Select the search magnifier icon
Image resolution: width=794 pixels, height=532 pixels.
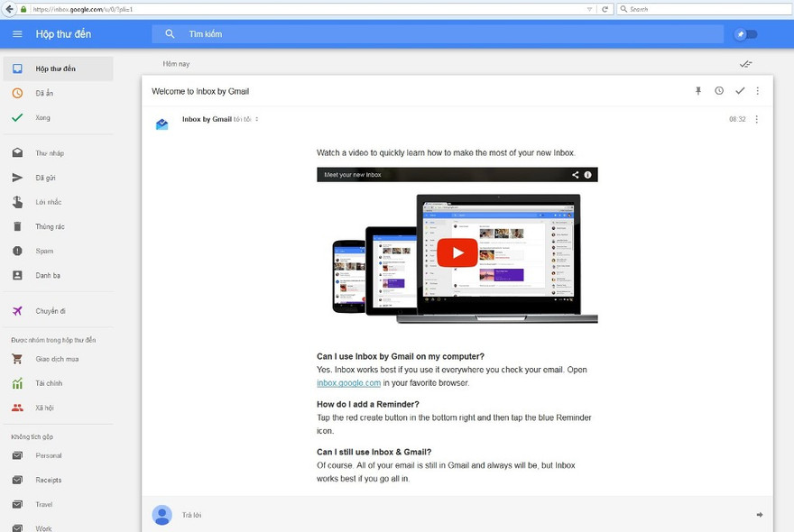click(169, 33)
